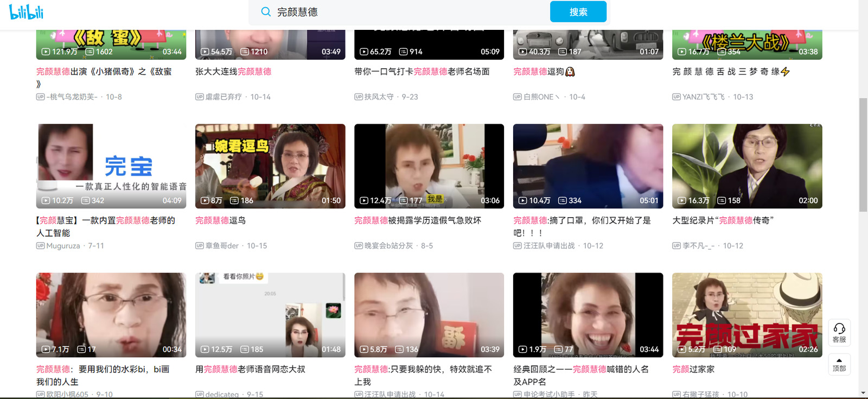Open uploader 扶风太守's profile
868x399 pixels.
pyautogui.click(x=379, y=97)
